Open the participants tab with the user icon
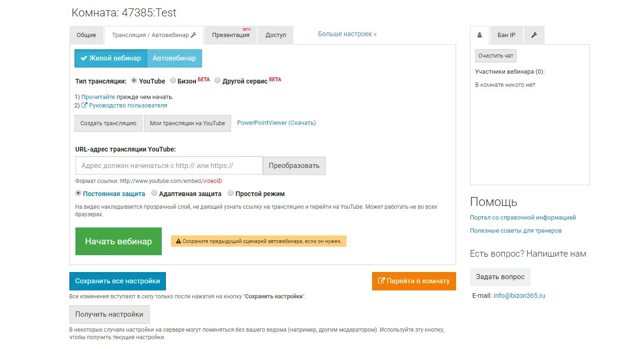 479,35
